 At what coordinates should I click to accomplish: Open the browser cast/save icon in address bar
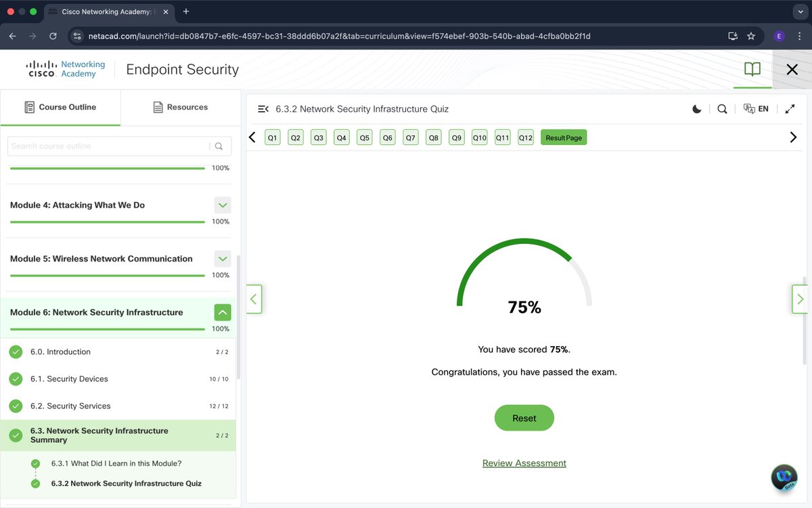733,36
